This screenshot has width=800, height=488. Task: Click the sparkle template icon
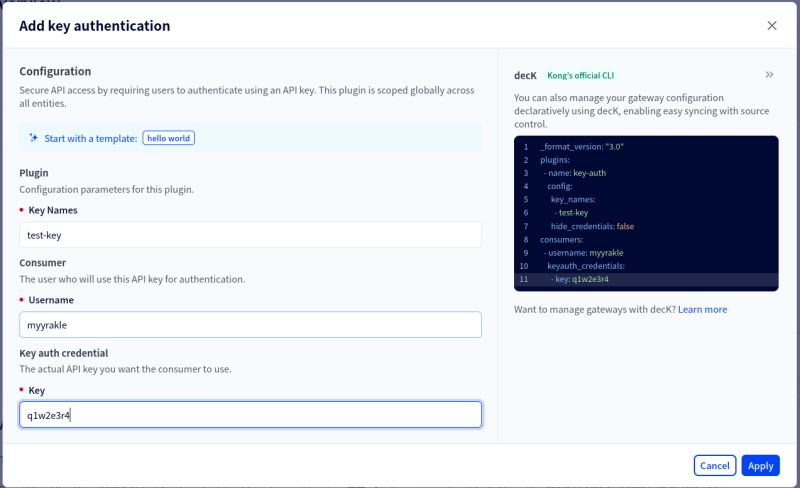33,138
